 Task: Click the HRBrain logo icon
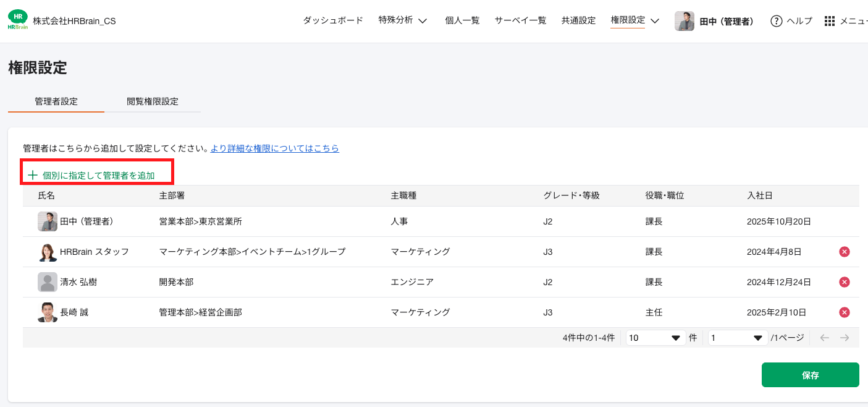click(x=17, y=19)
